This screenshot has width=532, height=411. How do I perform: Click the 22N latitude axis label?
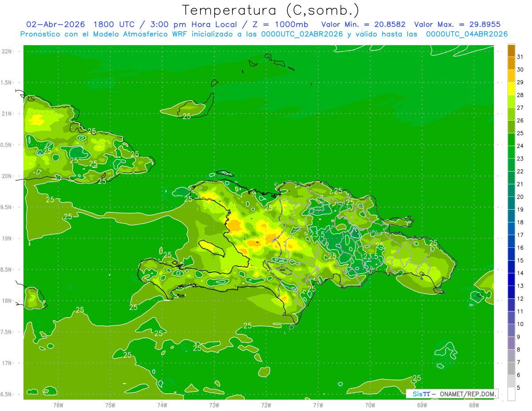8,51
